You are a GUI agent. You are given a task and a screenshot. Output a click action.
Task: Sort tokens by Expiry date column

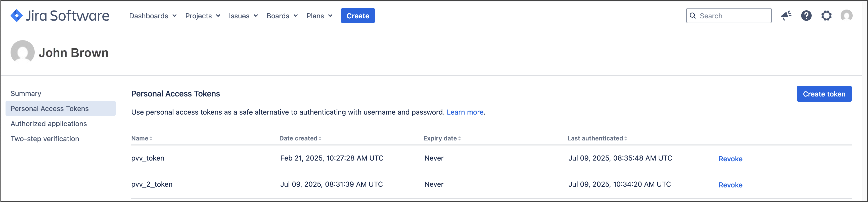pyautogui.click(x=442, y=138)
